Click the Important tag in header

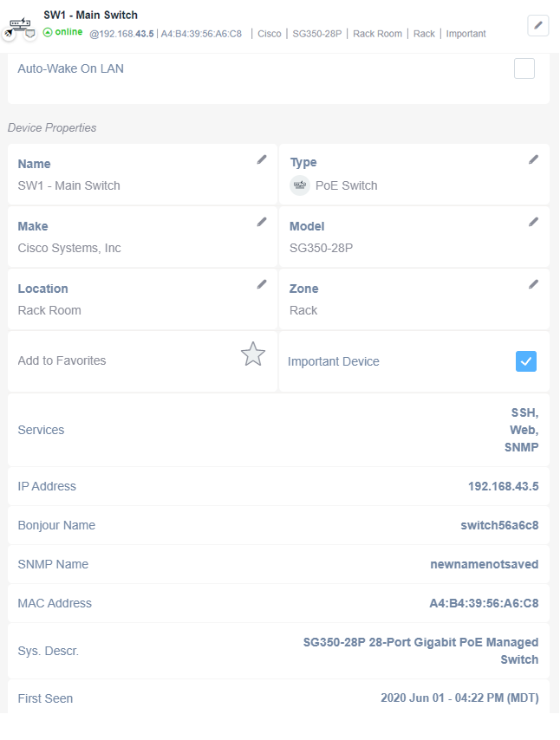pyautogui.click(x=466, y=34)
